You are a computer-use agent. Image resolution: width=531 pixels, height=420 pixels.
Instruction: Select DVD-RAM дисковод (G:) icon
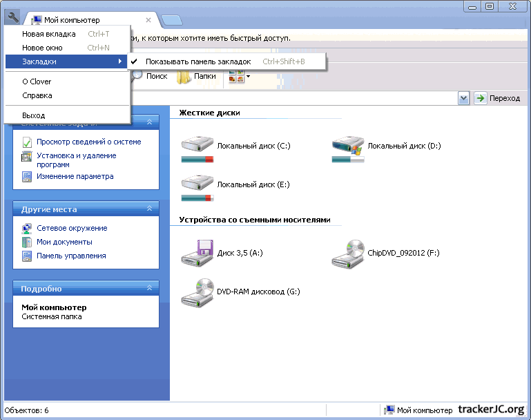point(197,292)
